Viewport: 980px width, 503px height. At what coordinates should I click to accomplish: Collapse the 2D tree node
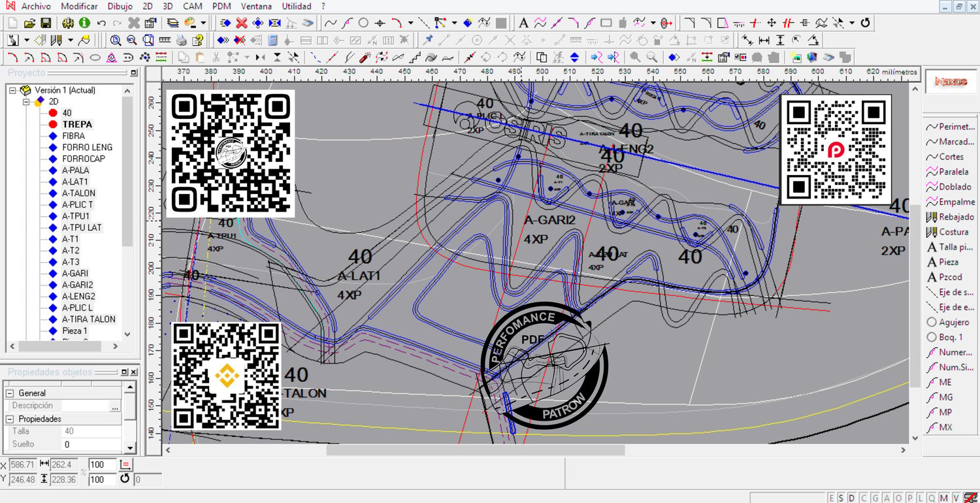coord(26,102)
